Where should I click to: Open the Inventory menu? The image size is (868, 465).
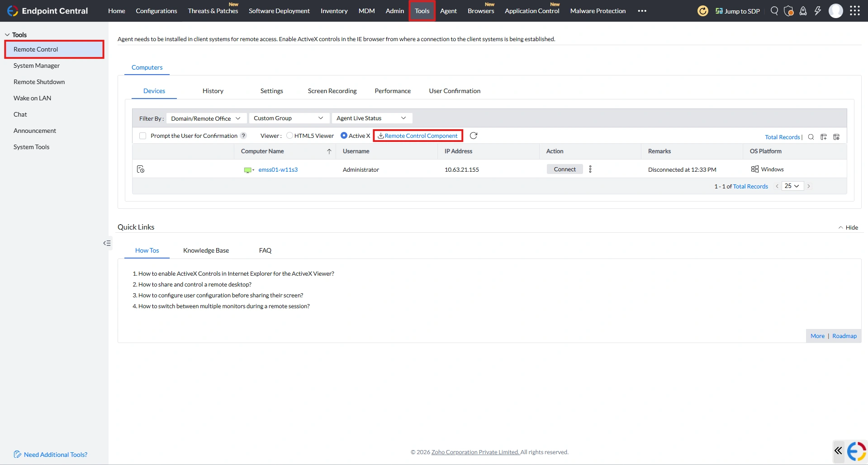[334, 11]
